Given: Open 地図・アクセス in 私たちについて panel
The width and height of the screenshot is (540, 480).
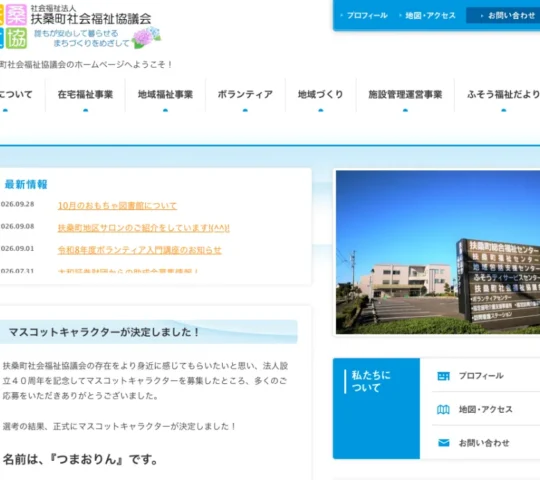Looking at the screenshot, I should coord(486,409).
